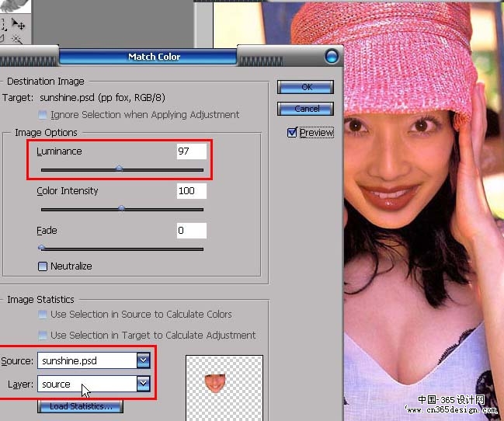Confirm Match Color with OK
Screen dimensions: 504x421
click(x=305, y=87)
